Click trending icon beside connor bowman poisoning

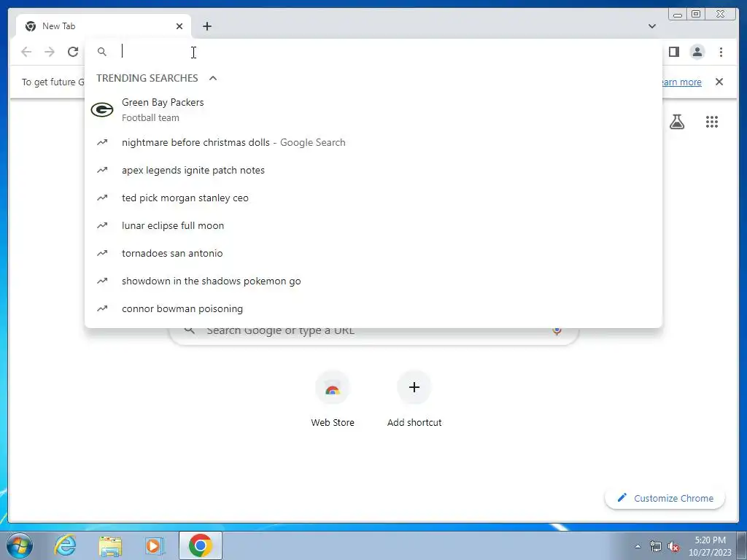point(102,308)
